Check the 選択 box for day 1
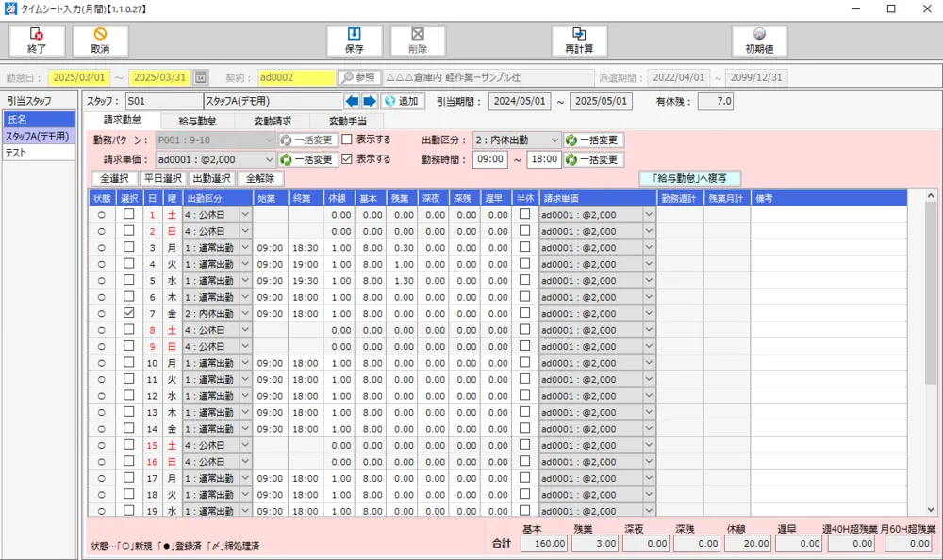Screen dimensions: 943x560 point(128,213)
